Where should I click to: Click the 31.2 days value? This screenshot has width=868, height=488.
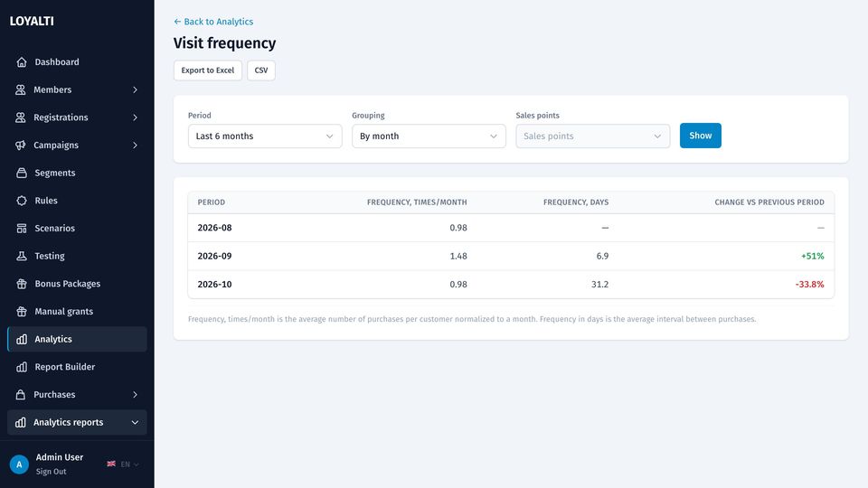pos(599,284)
